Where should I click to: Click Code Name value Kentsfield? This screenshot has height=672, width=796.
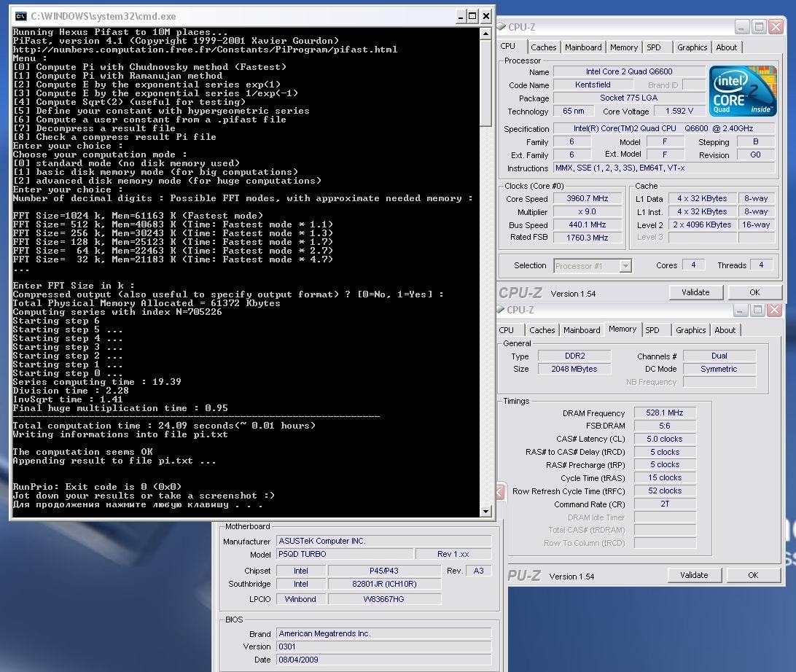pos(593,85)
